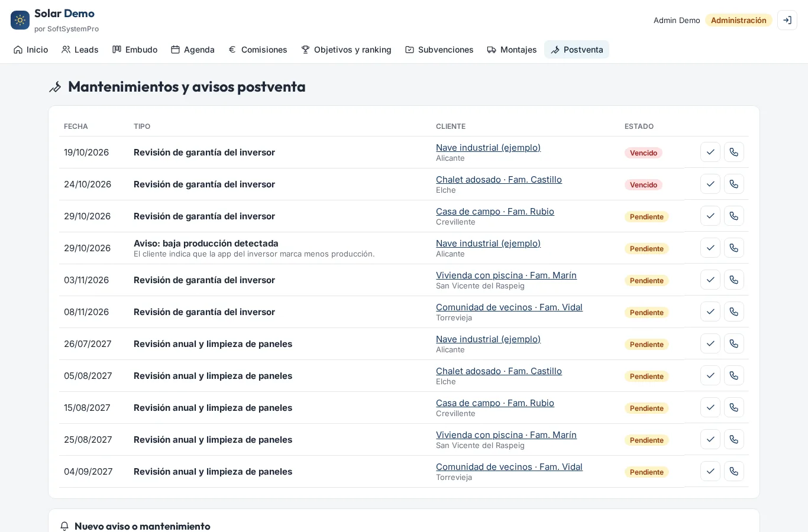Mark the 05/08/2027 panel cleaning done
Viewport: 808px width, 532px height.
click(710, 375)
